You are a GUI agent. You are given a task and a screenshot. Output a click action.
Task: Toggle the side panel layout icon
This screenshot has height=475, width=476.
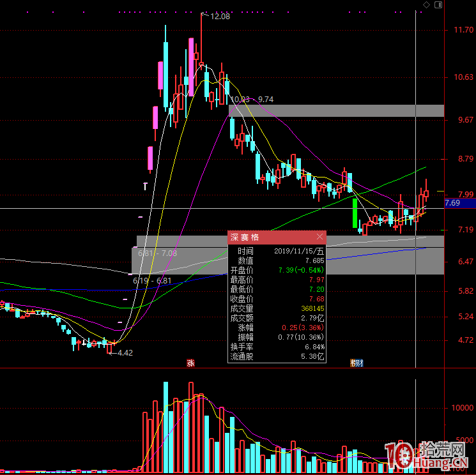438,4
